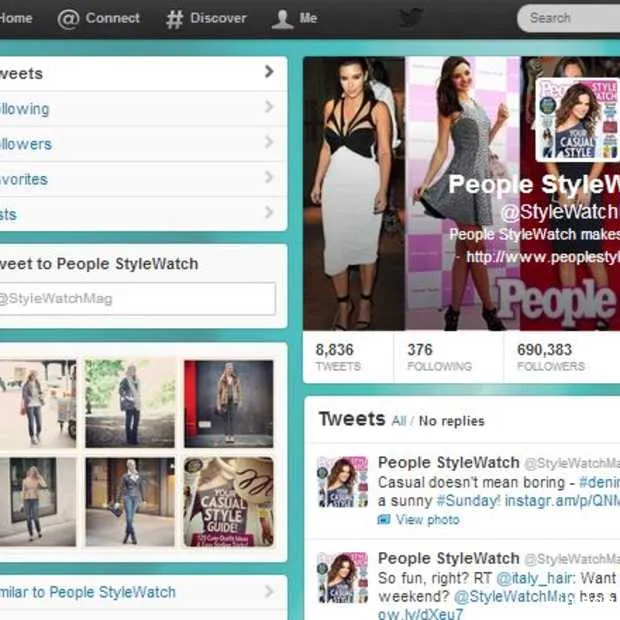Click the Twitter bird logo
Viewport: 620px width, 620px height.
pyautogui.click(x=411, y=17)
